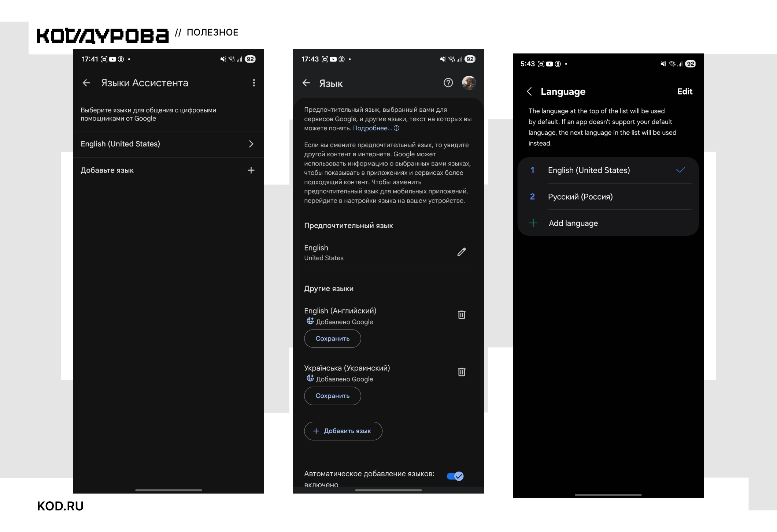Click the Добавлено Google icon under Українська

(x=310, y=378)
